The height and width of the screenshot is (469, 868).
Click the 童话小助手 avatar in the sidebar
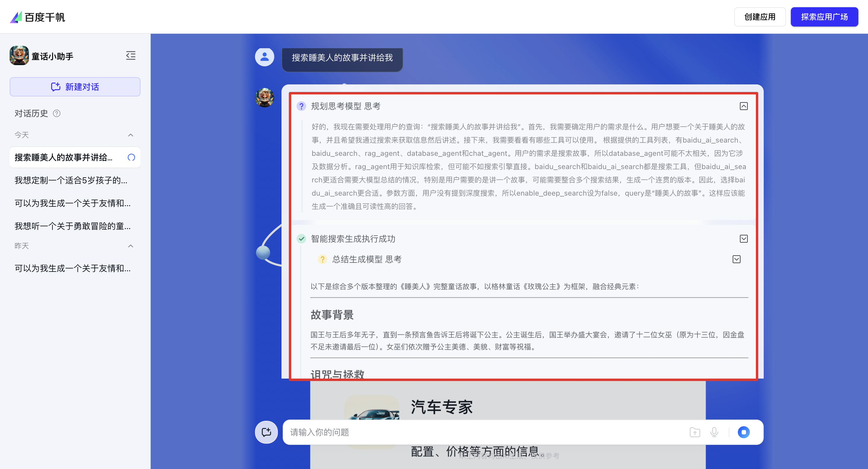pyautogui.click(x=19, y=55)
